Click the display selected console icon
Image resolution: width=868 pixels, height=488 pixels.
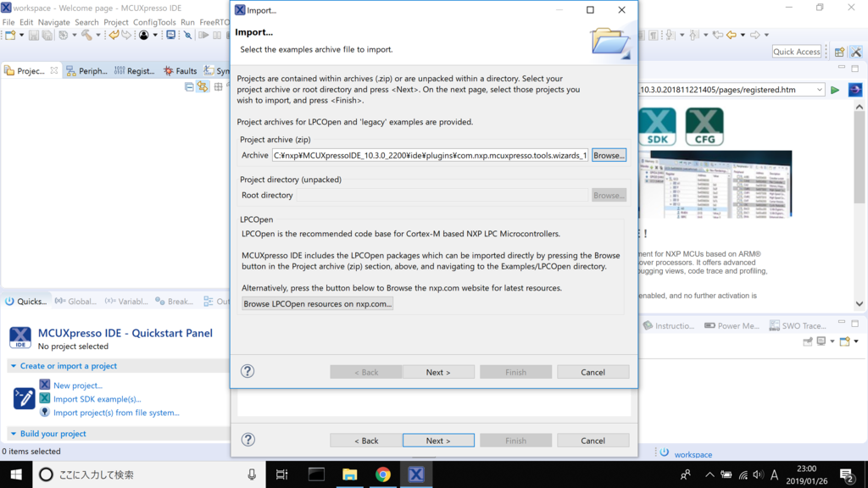pyautogui.click(x=821, y=341)
